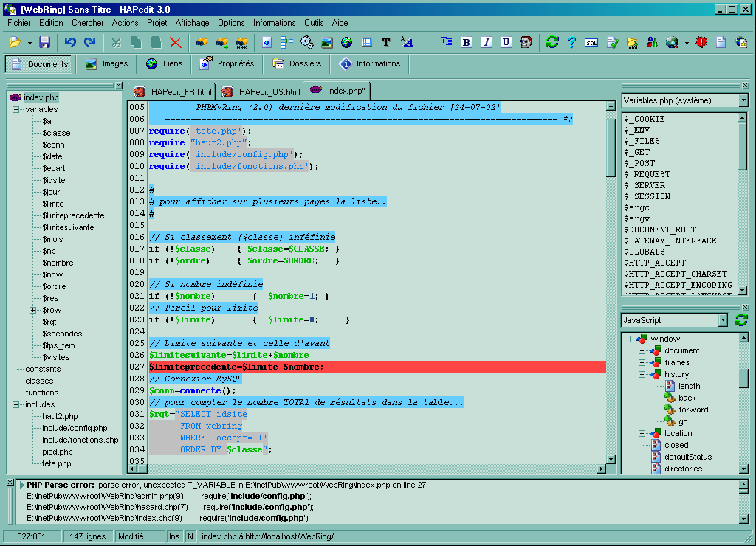Redo the last undone edit
Screen dimensions: 756x546
89,42
